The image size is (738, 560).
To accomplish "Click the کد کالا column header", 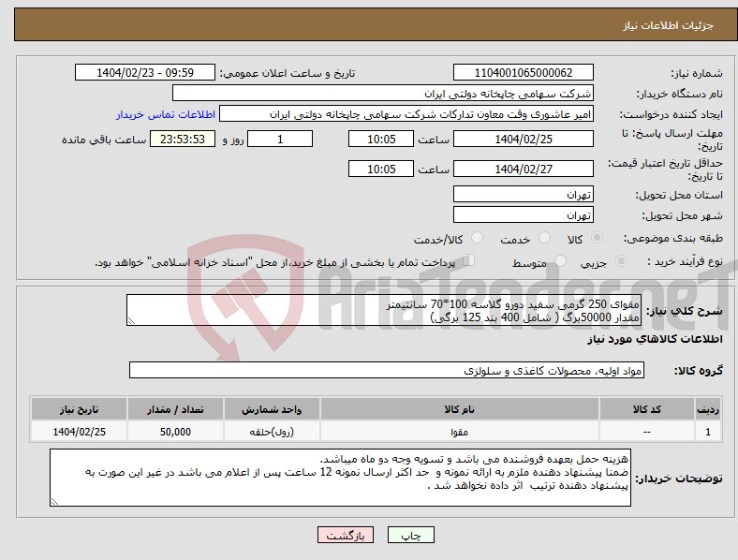I will 647,409.
